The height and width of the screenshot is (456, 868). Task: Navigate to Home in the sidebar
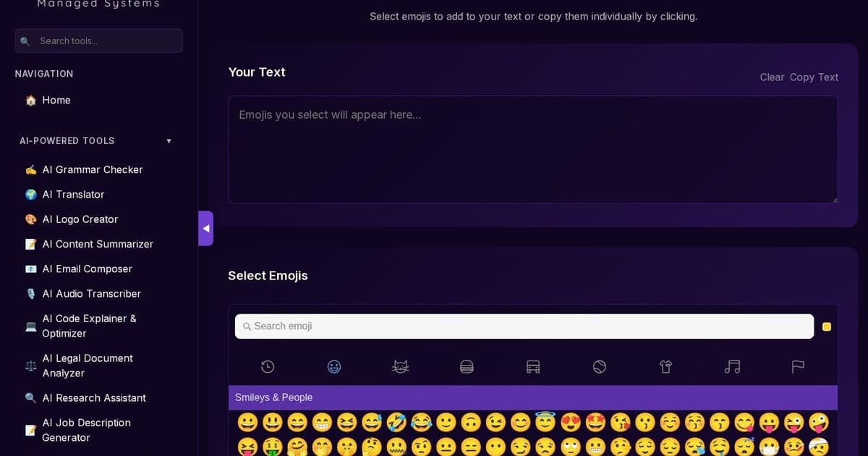pos(56,100)
